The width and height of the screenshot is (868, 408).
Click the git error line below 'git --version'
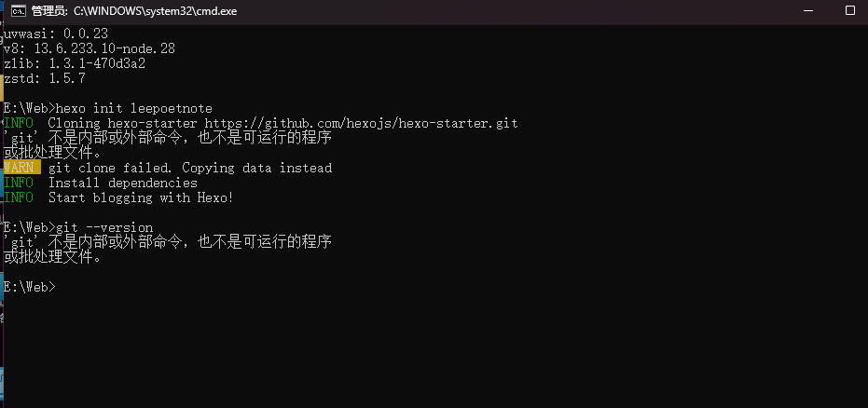[168, 243]
